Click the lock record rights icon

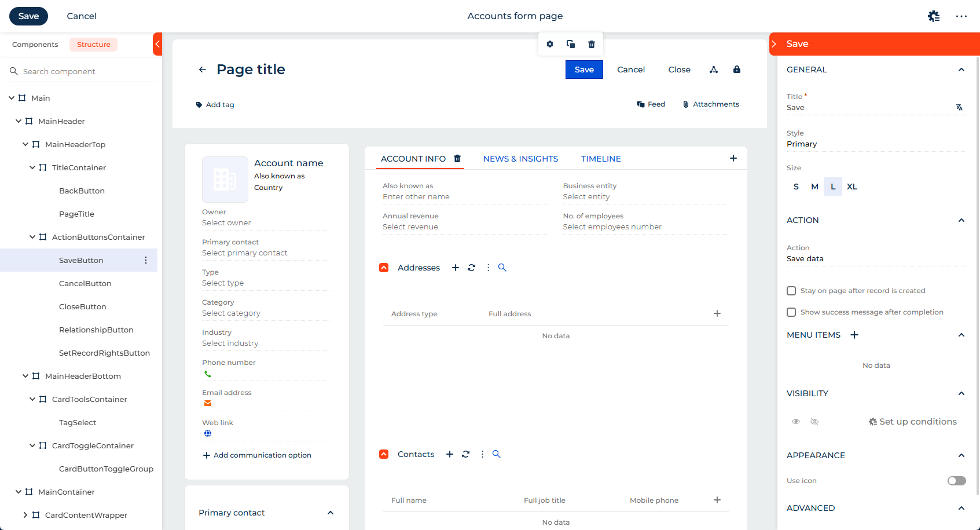point(736,70)
